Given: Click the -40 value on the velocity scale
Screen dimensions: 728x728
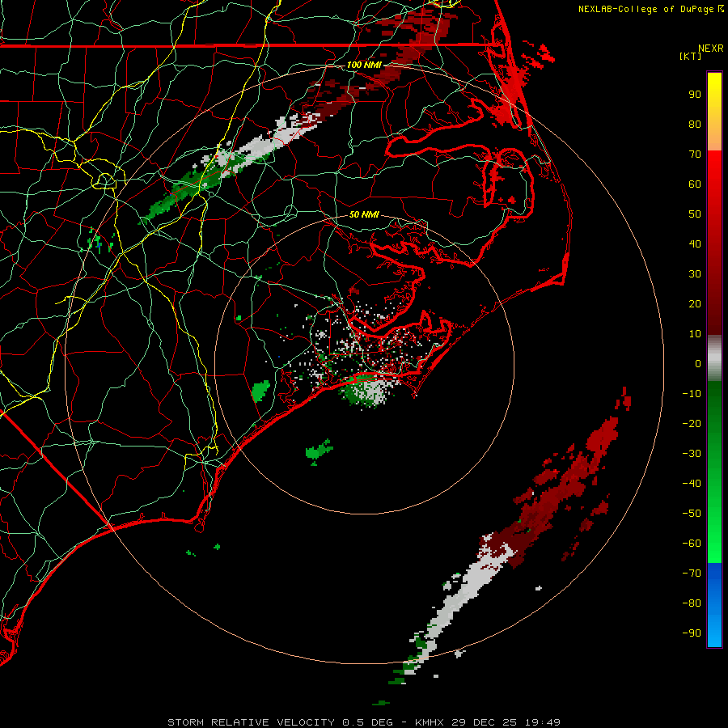Looking at the screenshot, I should (x=692, y=484).
